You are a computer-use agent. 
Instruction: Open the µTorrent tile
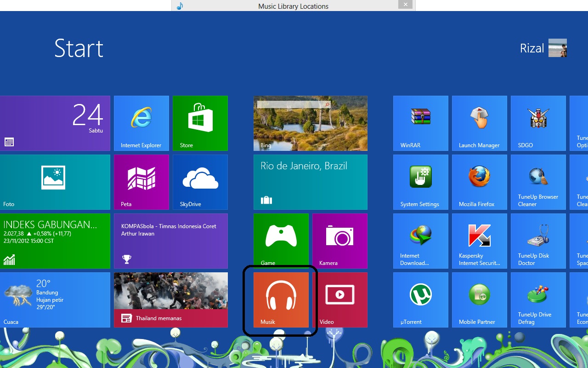point(420,299)
